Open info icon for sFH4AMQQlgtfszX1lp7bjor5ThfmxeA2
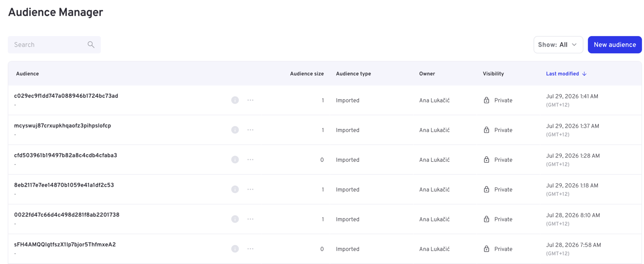Screen dimensions: 644x264 235,249
